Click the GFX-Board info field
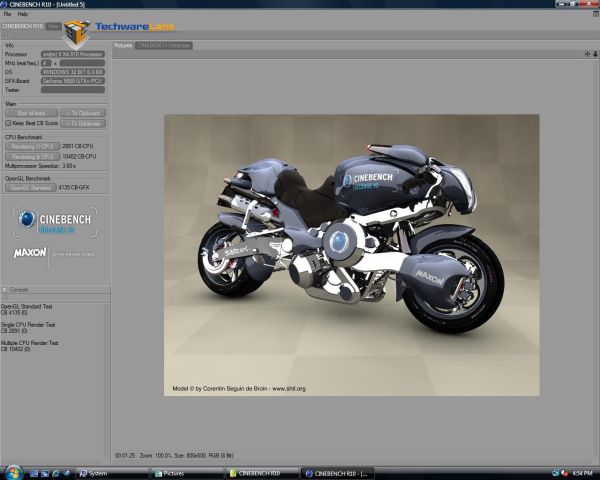600x480 pixels. pyautogui.click(x=73, y=81)
